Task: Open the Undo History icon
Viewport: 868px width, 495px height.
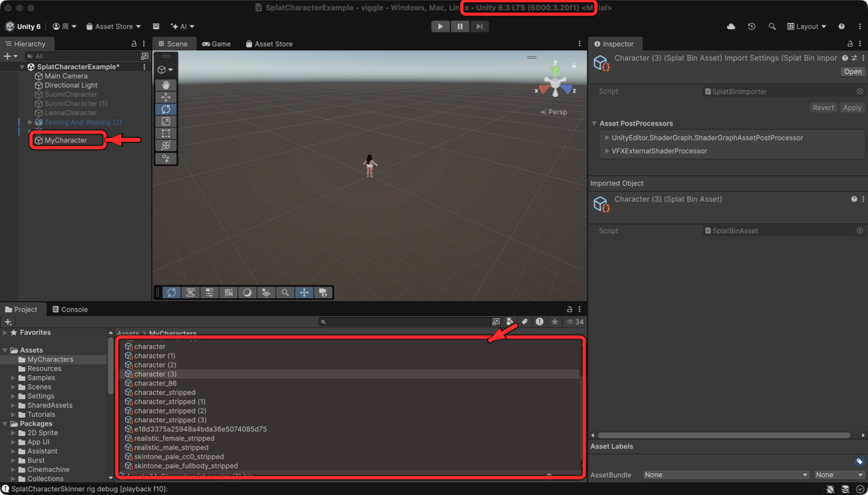Action: tap(751, 26)
